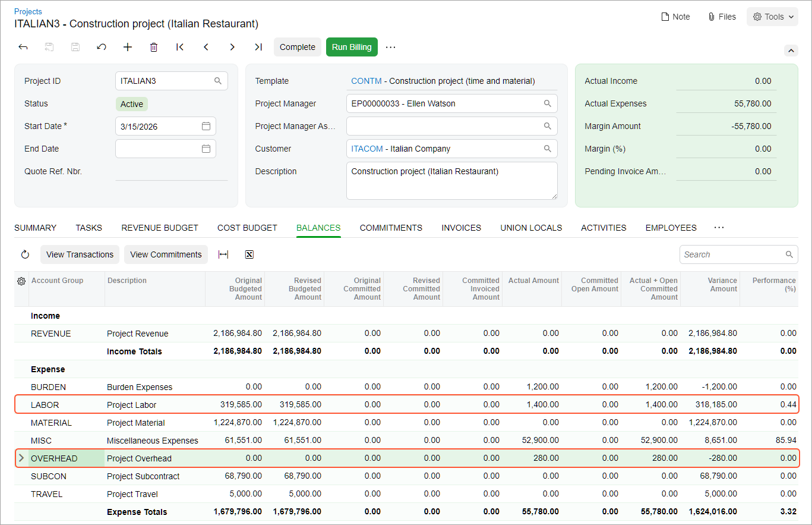
Task: Click the delete trash can icon
Action: [154, 47]
